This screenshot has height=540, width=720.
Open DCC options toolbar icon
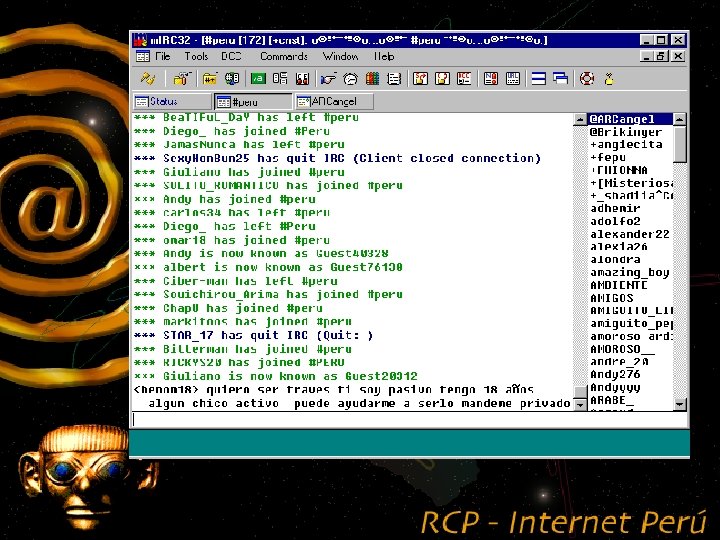464,79
